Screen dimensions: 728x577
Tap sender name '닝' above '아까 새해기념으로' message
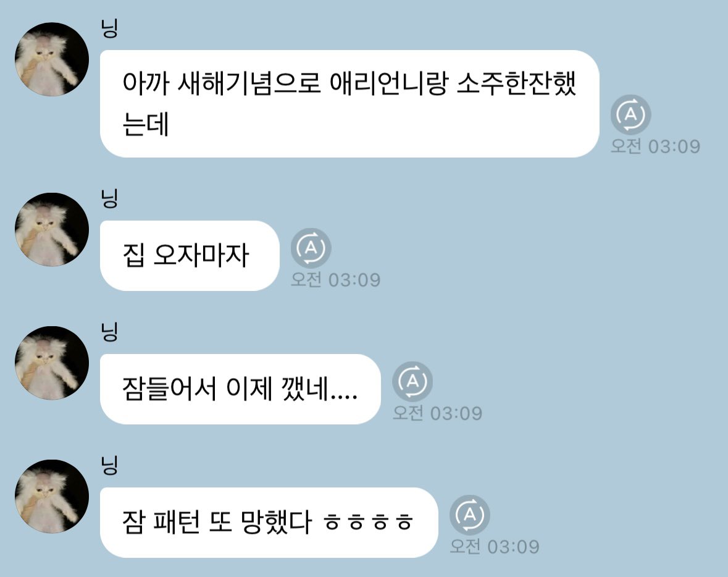click(109, 28)
